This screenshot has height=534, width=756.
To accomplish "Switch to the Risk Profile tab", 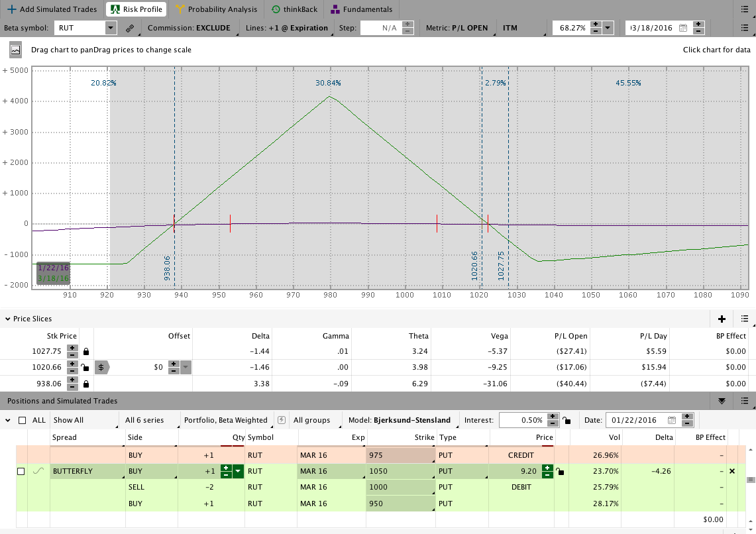I will click(x=137, y=9).
